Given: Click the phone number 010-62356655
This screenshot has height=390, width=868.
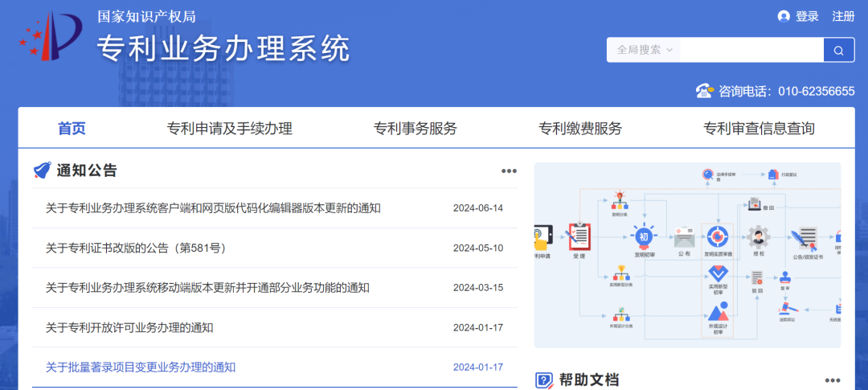Looking at the screenshot, I should tap(817, 91).
